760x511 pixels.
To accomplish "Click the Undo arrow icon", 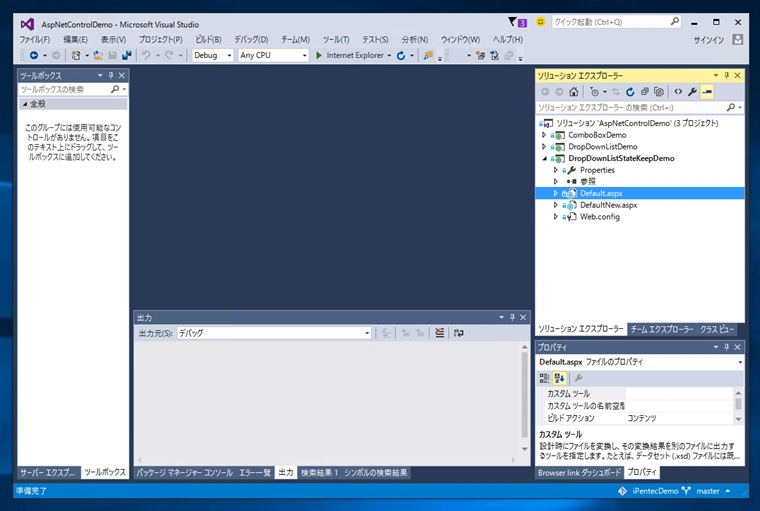I will click(146, 55).
